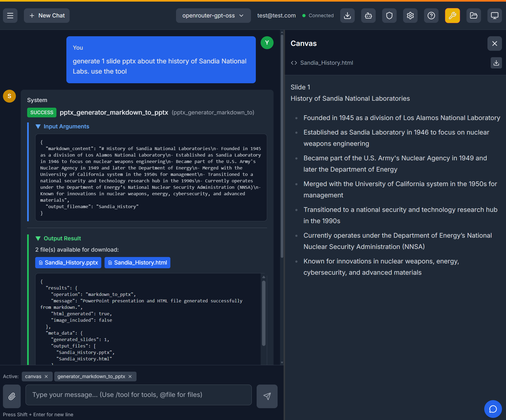The height and width of the screenshot is (420, 506).
Task: Click the user's prompt message bubble
Action: coord(161,60)
